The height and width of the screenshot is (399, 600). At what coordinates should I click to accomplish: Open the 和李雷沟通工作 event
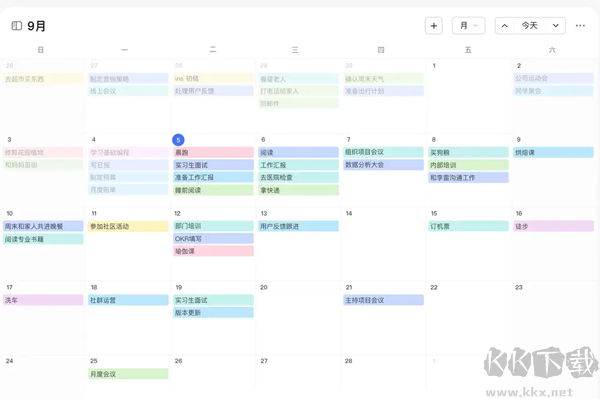point(468,178)
